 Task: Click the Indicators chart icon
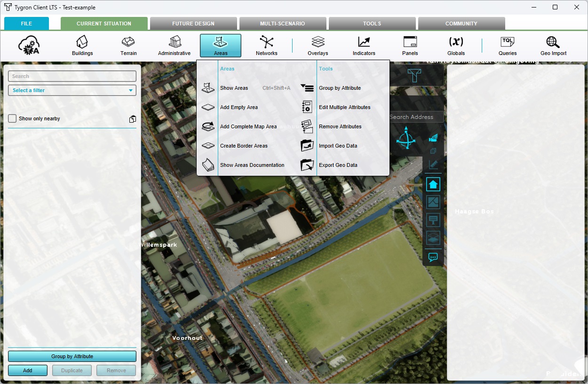click(364, 43)
